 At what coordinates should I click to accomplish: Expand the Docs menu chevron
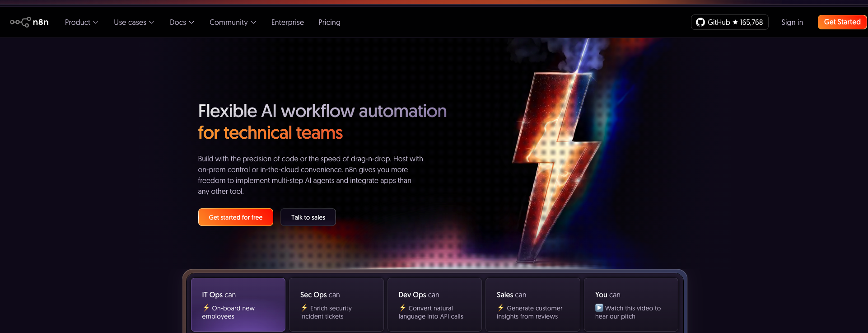(191, 23)
